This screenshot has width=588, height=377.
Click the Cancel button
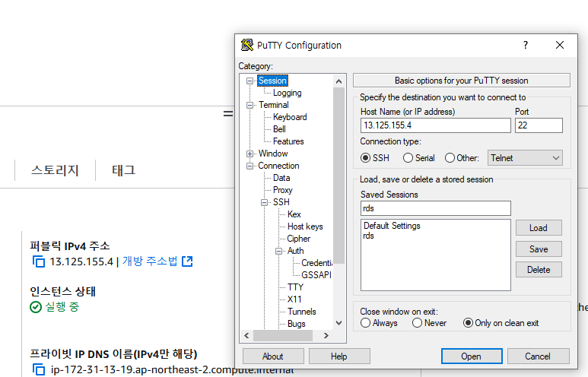538,356
